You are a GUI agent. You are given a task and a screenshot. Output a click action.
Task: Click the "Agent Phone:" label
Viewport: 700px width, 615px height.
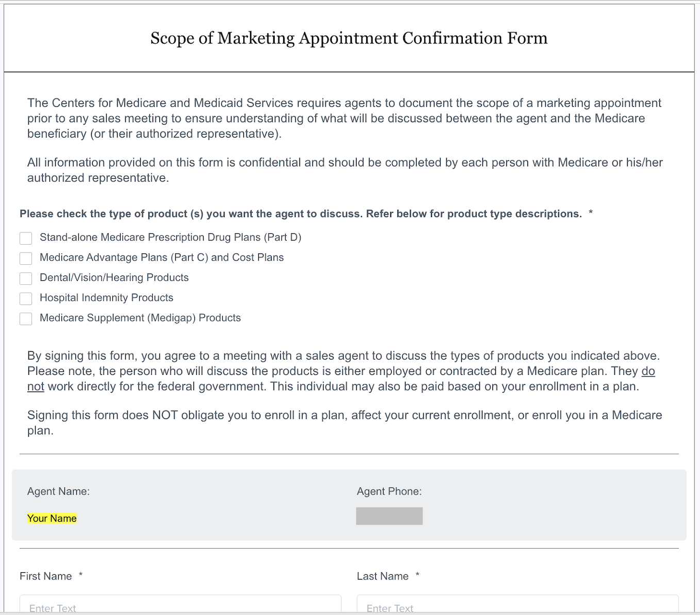click(x=389, y=491)
